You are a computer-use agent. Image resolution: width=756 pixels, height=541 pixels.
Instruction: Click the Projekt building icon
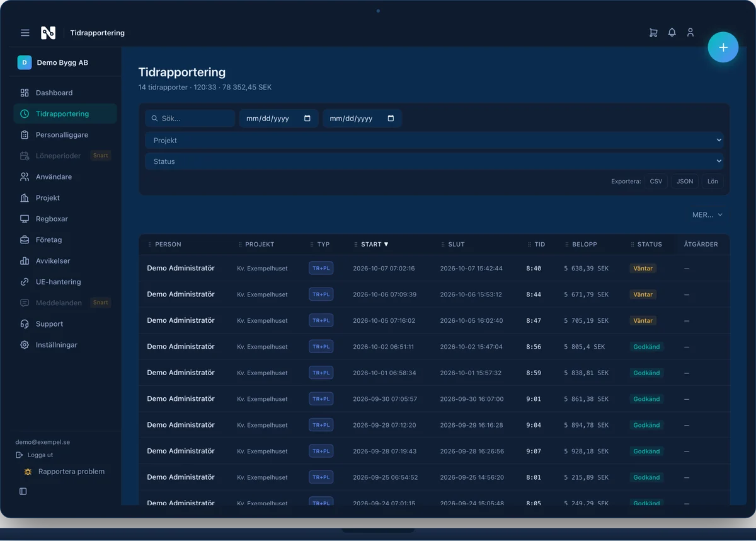click(25, 198)
